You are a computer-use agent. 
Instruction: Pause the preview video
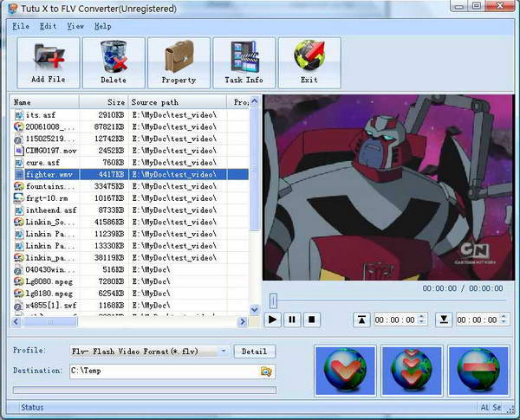292,320
